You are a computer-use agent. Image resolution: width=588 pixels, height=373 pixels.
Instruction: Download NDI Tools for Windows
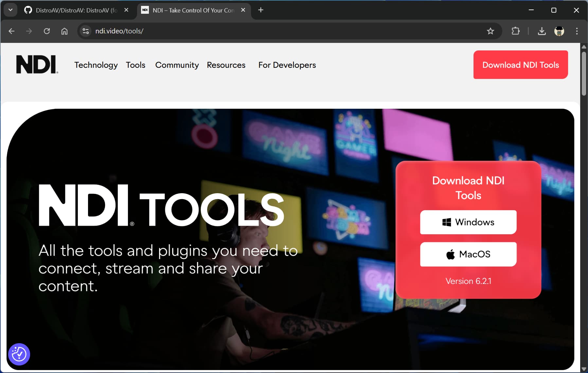pyautogui.click(x=468, y=222)
